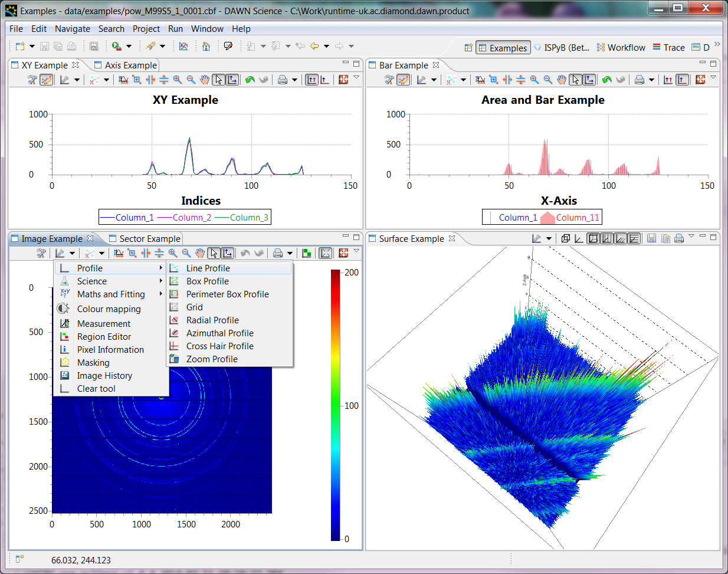Click orange full-screen icon in Bar Example toolbar

coord(700,80)
